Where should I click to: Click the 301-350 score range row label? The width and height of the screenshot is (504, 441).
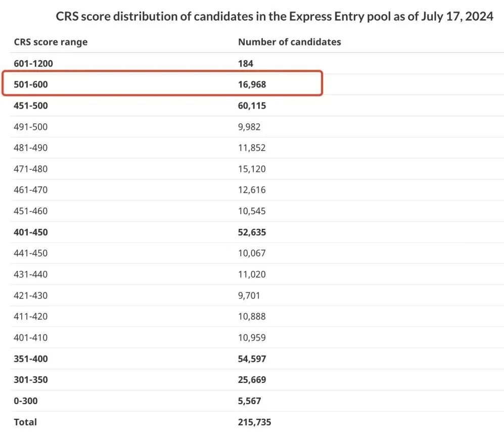coord(30,380)
